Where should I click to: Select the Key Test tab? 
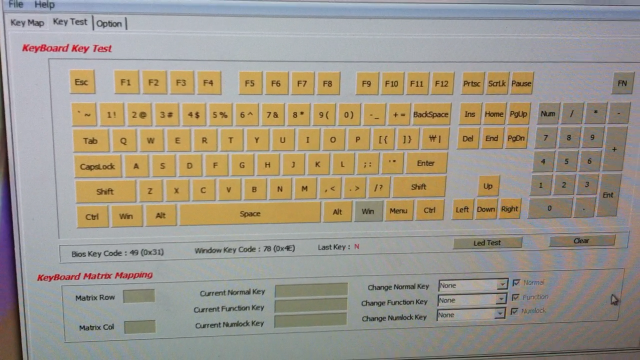(x=70, y=22)
